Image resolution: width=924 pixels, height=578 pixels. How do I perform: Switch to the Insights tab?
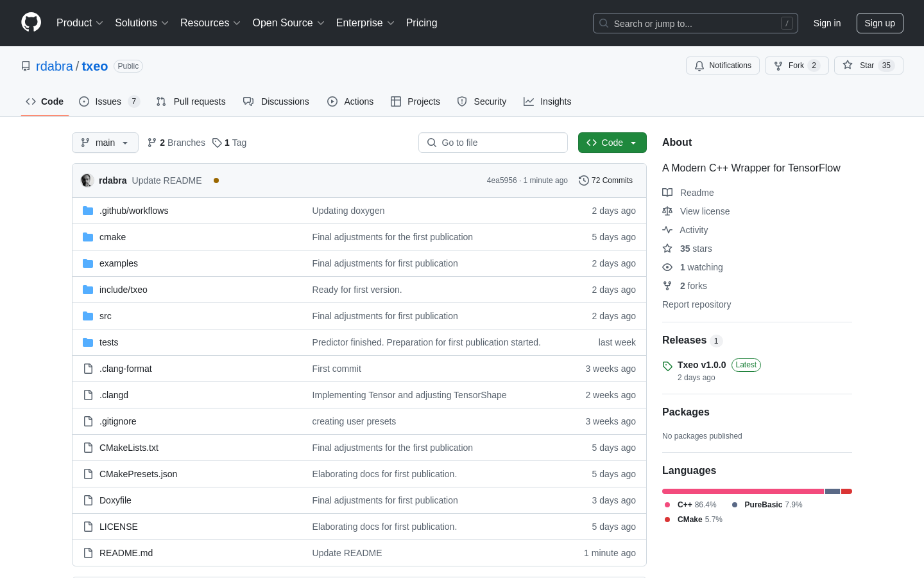click(547, 101)
